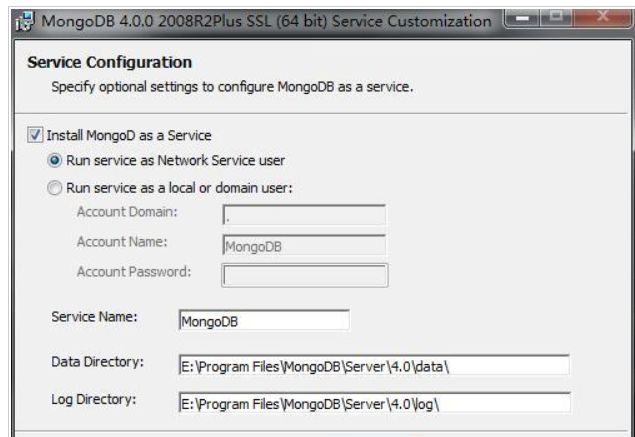The image size is (635, 437).
Task: Click the 'Service Configuration' heading
Action: point(110,62)
